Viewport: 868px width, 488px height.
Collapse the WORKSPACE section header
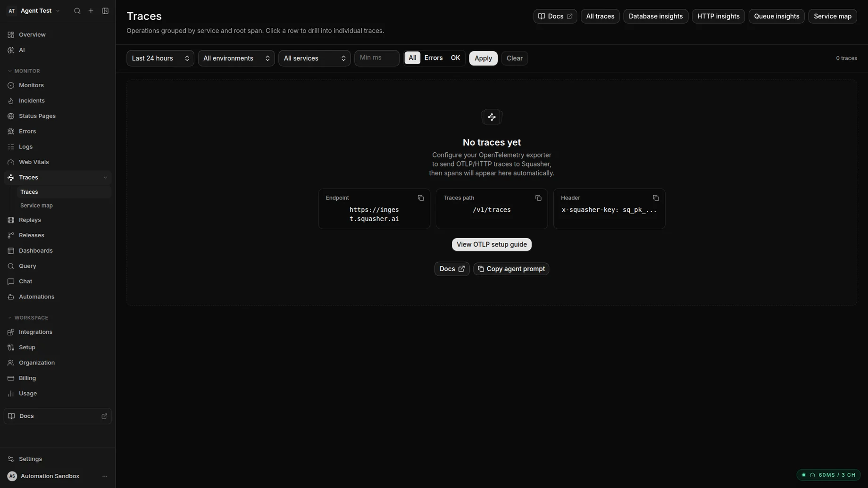(28, 318)
